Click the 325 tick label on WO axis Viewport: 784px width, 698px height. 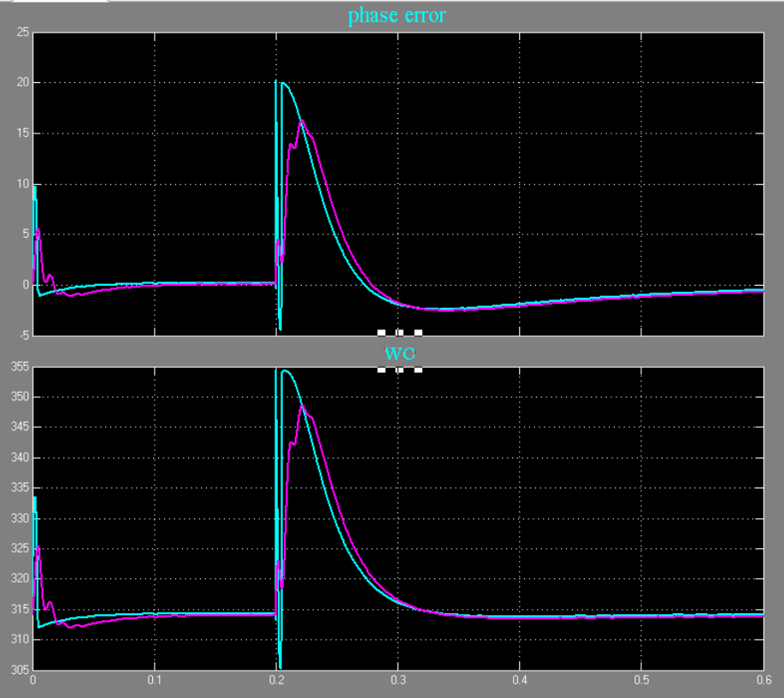[20, 548]
